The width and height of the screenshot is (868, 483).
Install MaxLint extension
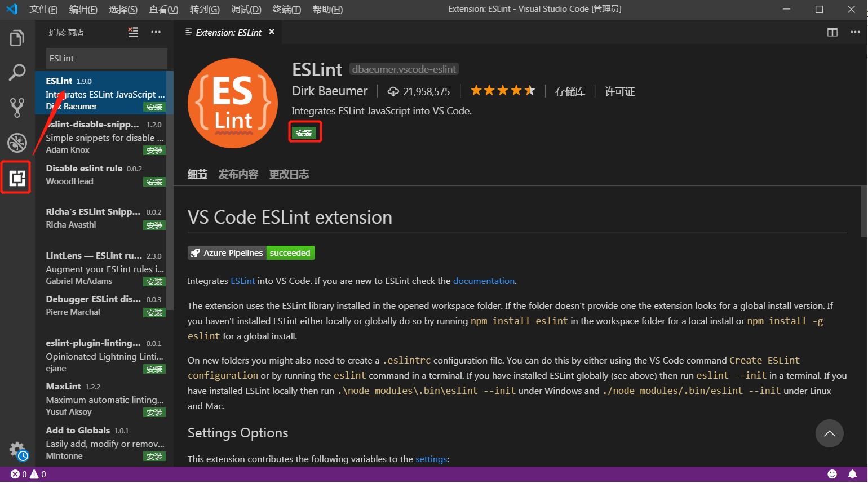[x=154, y=413]
